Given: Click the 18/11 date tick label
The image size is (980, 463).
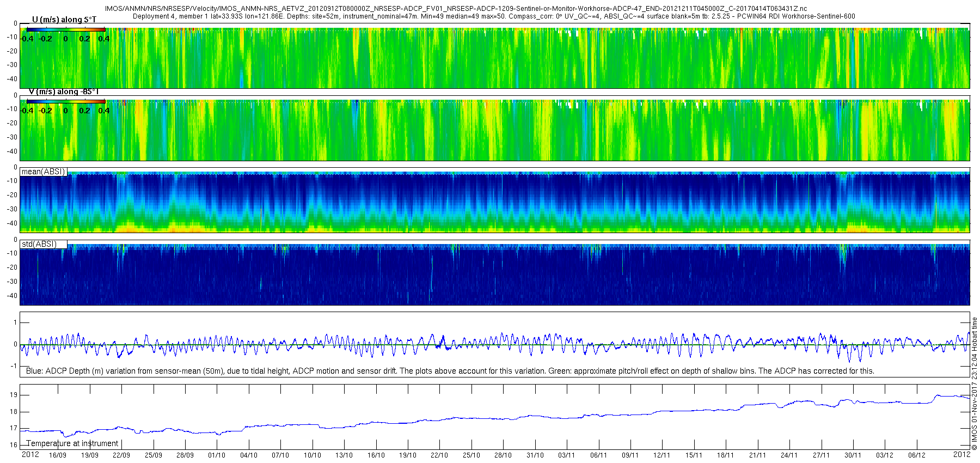Looking at the screenshot, I should [726, 455].
